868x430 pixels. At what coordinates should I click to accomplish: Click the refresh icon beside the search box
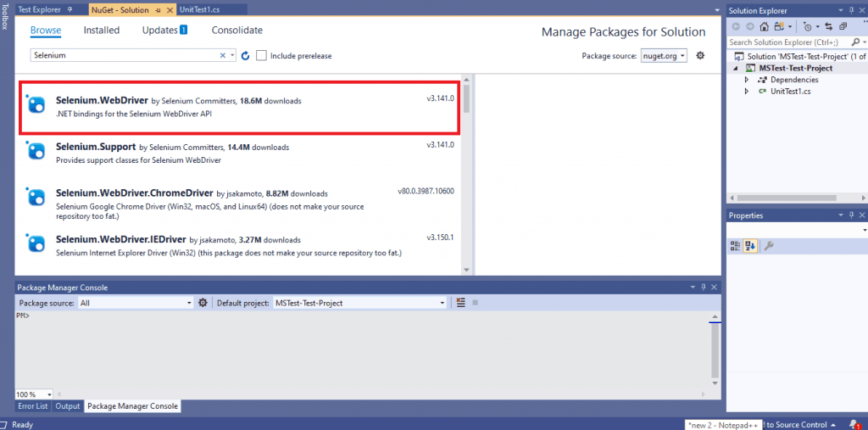[x=246, y=55]
